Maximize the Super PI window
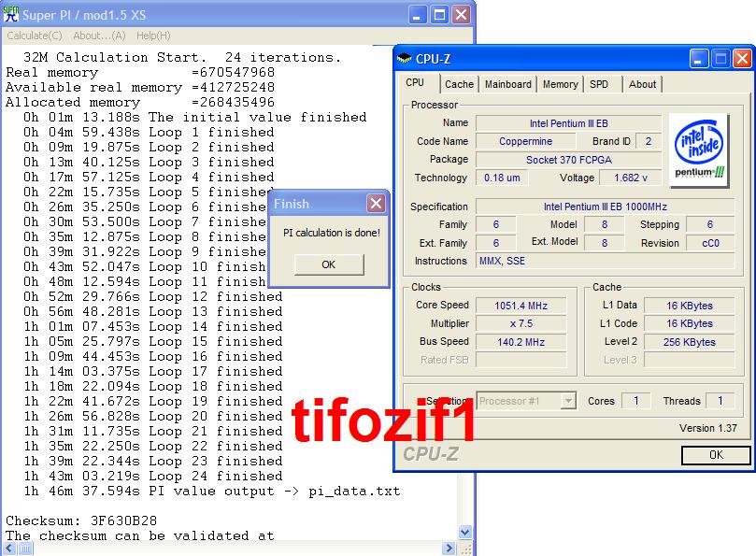 (x=439, y=14)
